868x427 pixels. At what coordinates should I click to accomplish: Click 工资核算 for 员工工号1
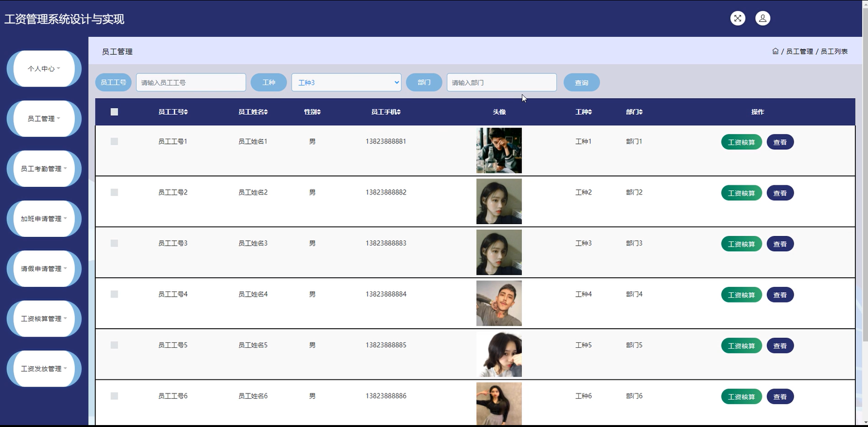[742, 142]
